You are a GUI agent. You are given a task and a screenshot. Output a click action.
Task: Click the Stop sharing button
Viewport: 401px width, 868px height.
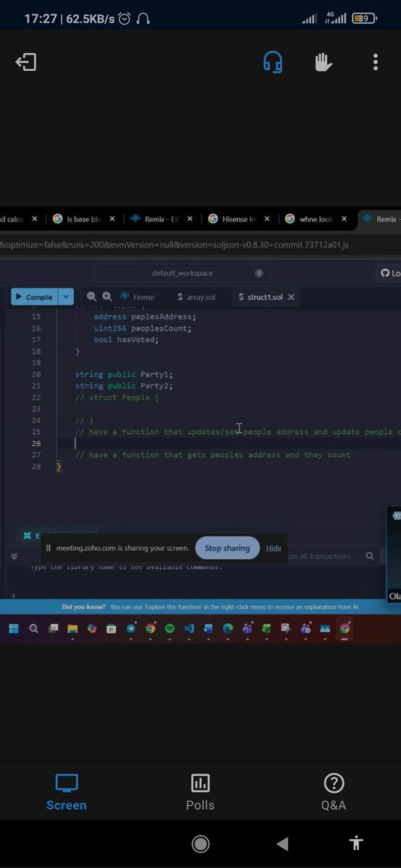pos(227,548)
